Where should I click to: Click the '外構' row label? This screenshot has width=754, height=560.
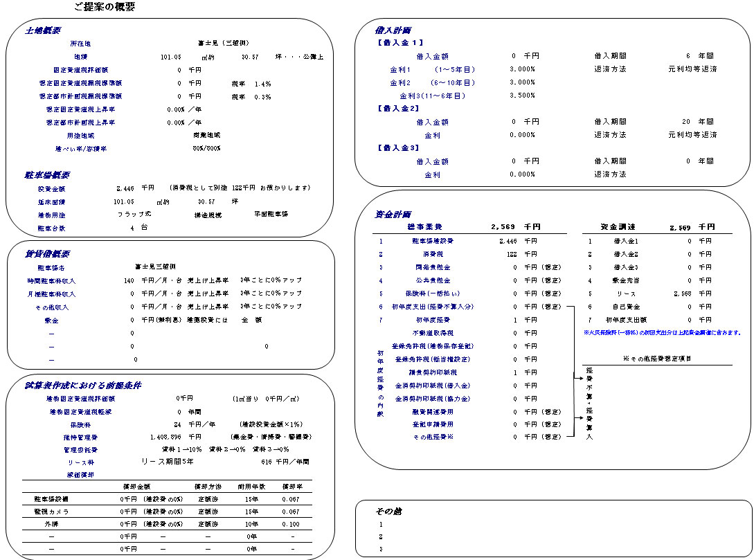click(x=51, y=524)
